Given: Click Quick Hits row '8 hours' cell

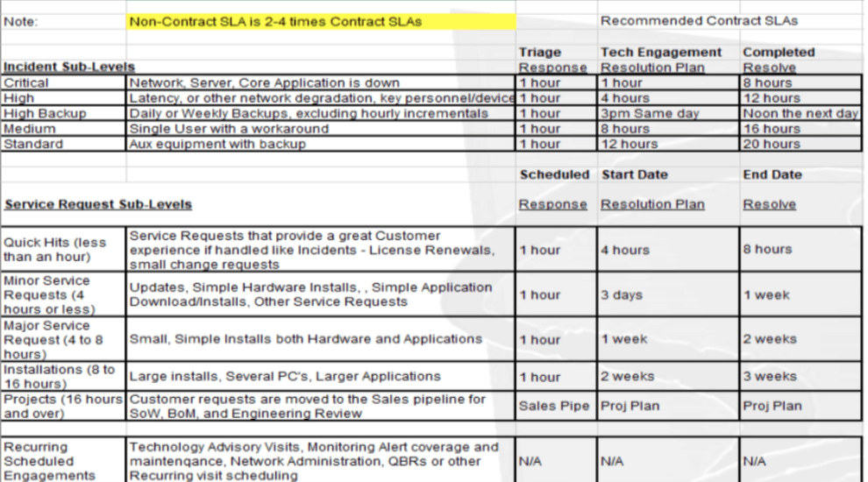Looking at the screenshot, I should coord(800,249).
